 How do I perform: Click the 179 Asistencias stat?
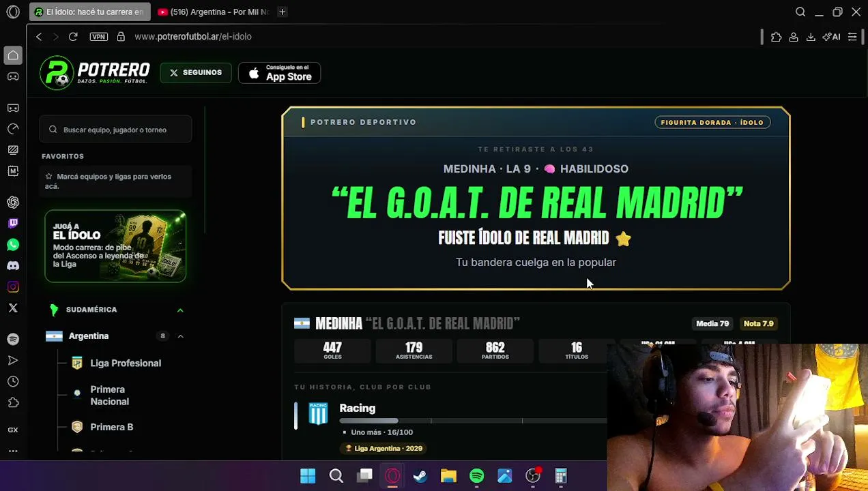(414, 351)
